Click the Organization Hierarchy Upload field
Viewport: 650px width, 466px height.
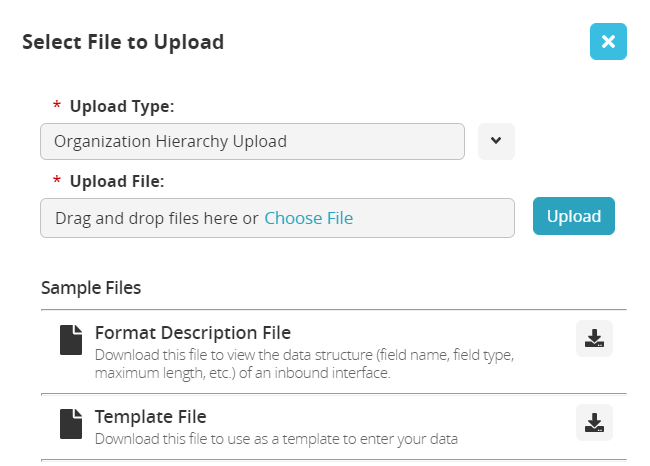point(252,141)
